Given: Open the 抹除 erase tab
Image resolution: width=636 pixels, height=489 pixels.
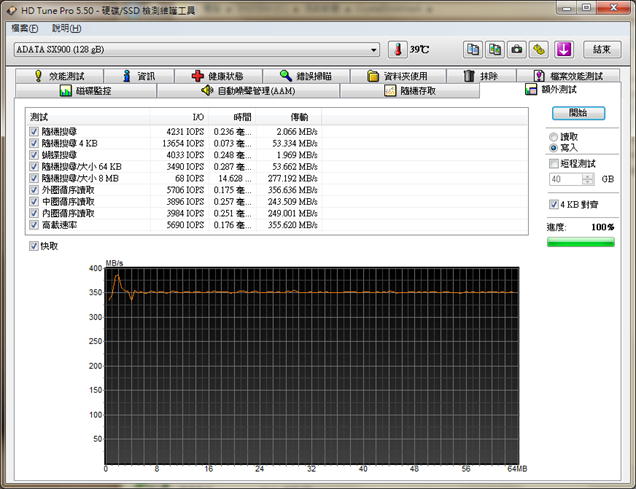Looking at the screenshot, I should pos(481,76).
